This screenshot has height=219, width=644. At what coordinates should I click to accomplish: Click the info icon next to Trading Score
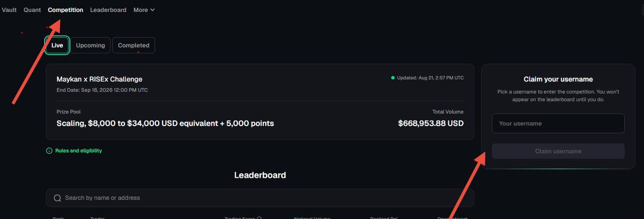pos(259,218)
